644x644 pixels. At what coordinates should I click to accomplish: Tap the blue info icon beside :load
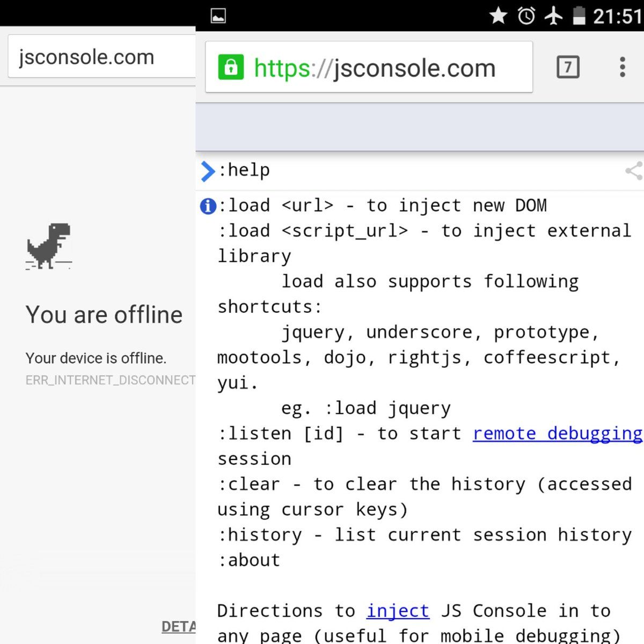click(208, 206)
